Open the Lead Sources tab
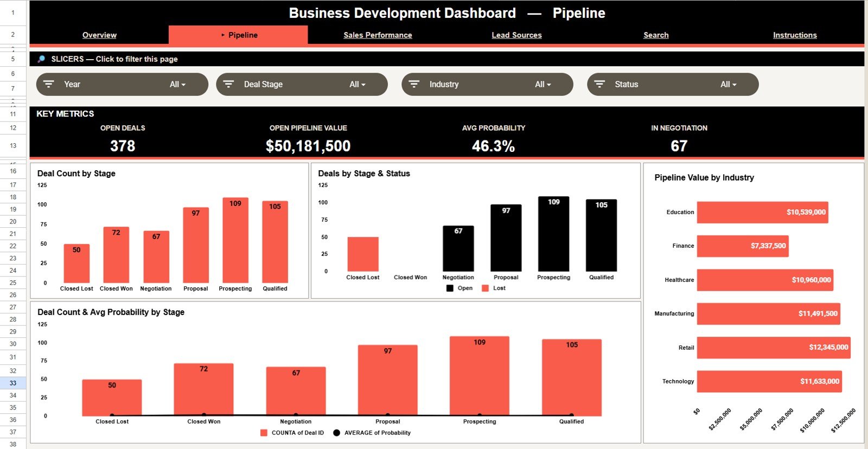 point(516,35)
